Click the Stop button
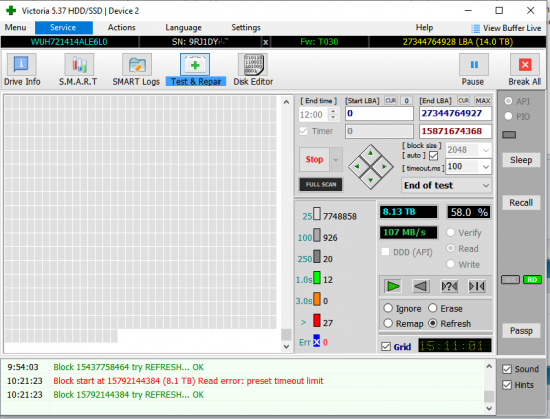The height and width of the screenshot is (419, 550). [314, 160]
